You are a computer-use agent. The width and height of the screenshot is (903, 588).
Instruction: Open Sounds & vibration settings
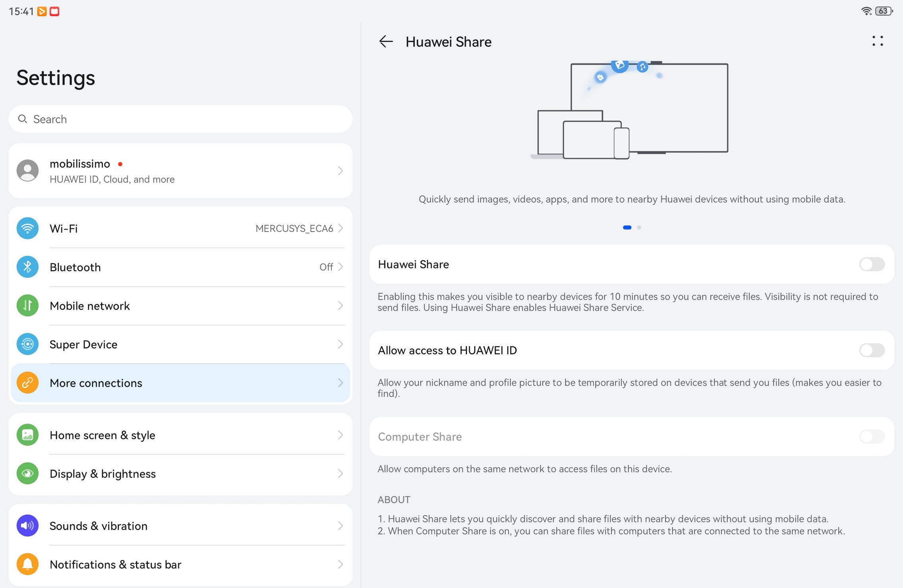tap(180, 526)
